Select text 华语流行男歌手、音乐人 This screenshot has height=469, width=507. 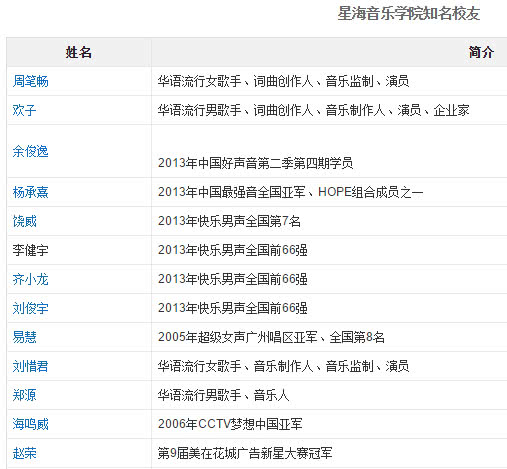click(x=223, y=395)
